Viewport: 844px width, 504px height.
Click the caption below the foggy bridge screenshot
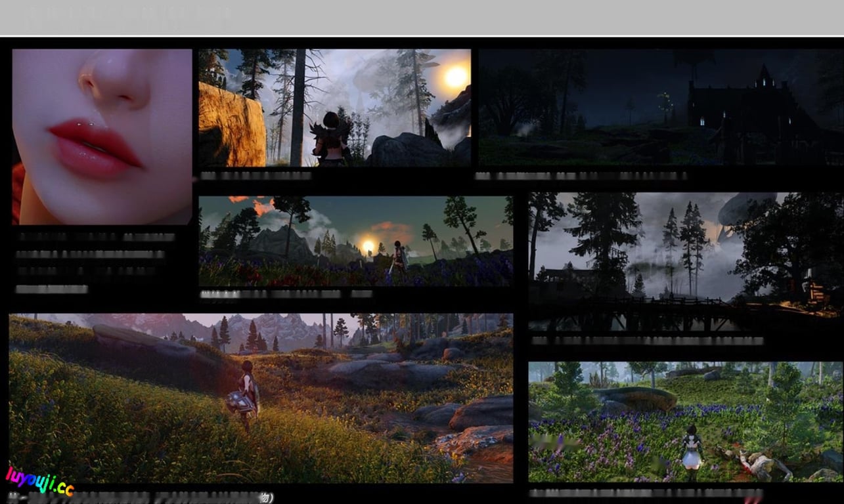click(647, 341)
